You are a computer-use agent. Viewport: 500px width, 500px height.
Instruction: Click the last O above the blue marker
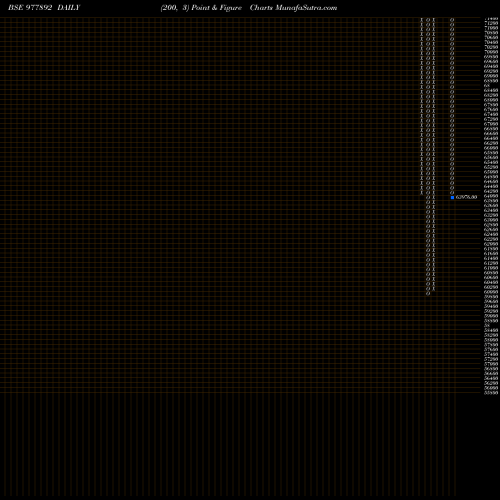pos(452,193)
